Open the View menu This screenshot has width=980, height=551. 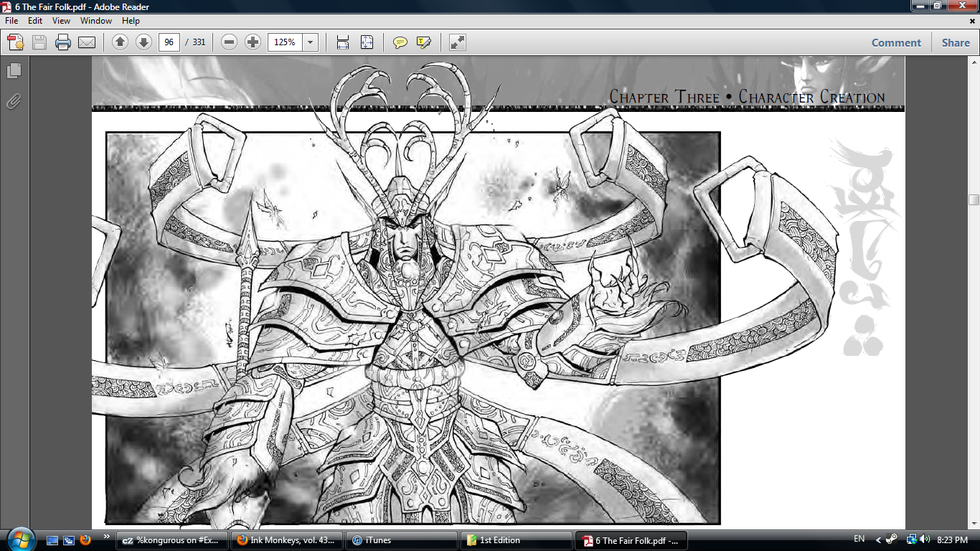click(x=62, y=21)
